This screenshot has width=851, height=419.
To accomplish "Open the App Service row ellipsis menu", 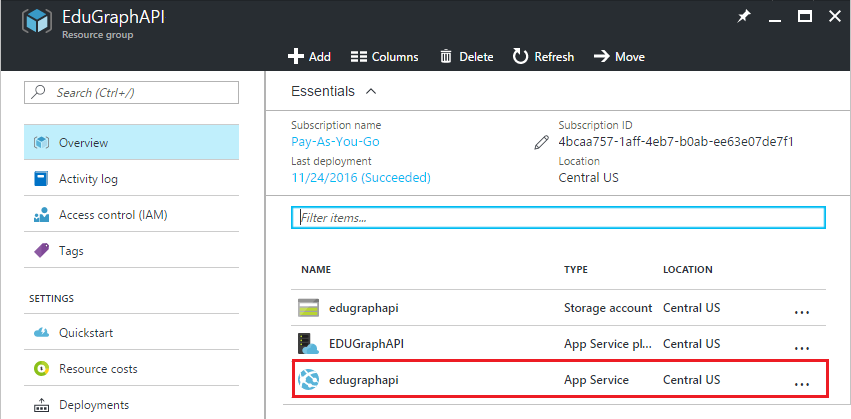I will [802, 384].
